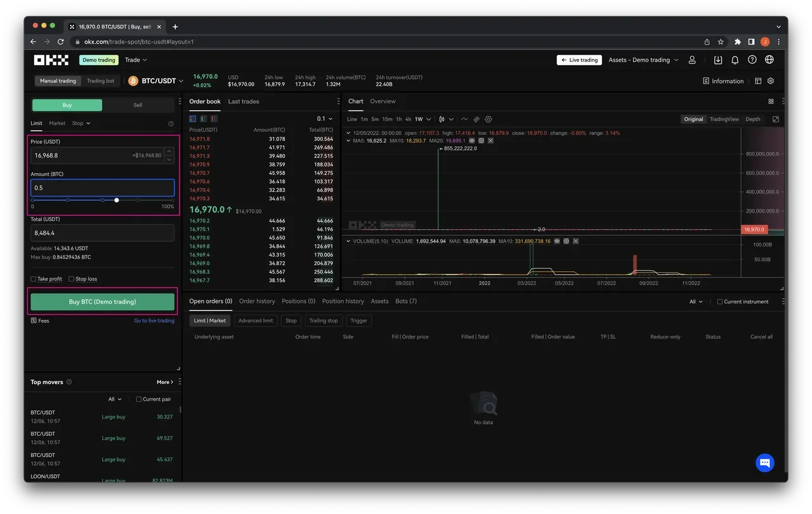The width and height of the screenshot is (812, 514).
Task: Expand the Trade menu dropdown
Action: point(136,60)
